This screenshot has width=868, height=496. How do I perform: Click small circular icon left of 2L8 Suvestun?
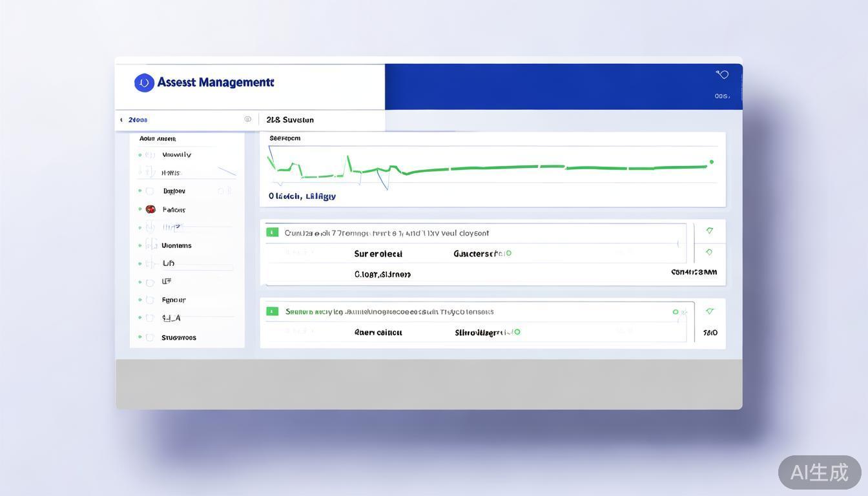pos(247,119)
